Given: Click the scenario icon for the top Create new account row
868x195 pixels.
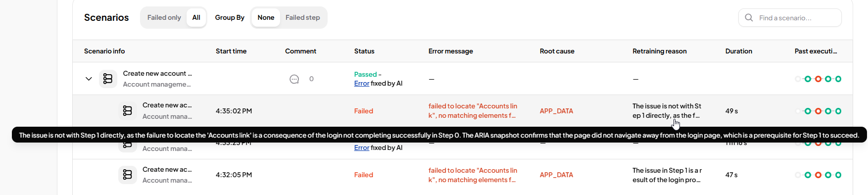Looking at the screenshot, I should pyautogui.click(x=108, y=79).
